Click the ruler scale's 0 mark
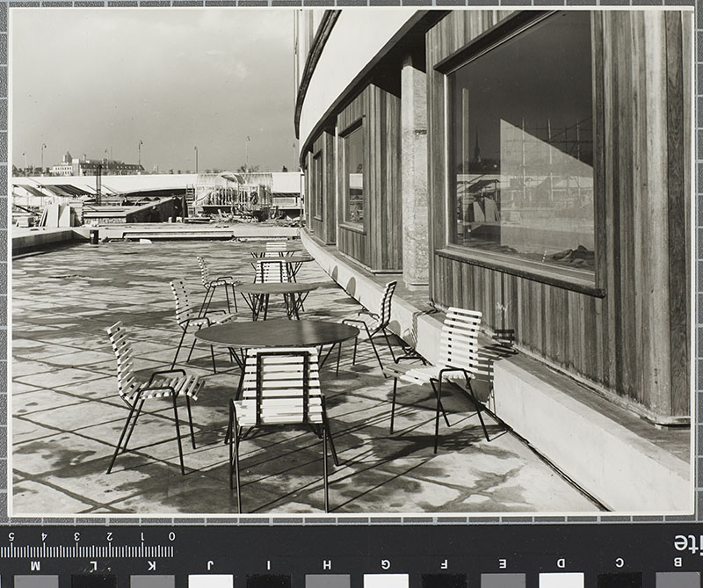This screenshot has width=703, height=588. coord(170,536)
